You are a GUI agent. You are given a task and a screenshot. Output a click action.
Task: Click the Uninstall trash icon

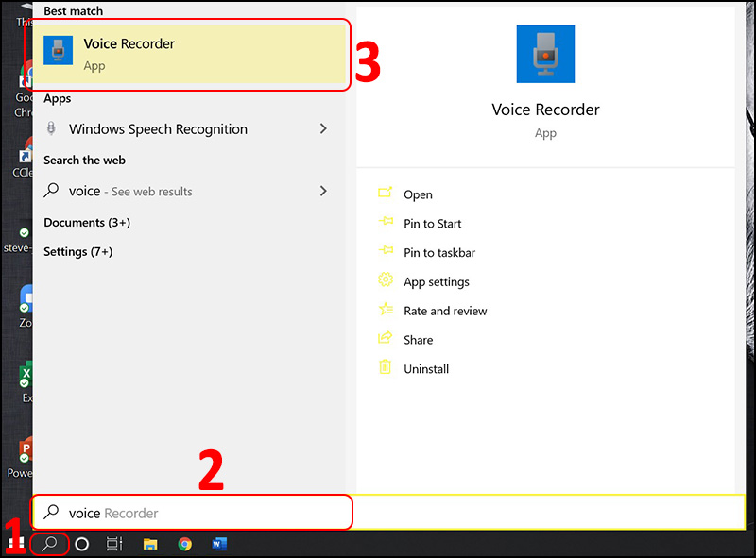point(386,366)
